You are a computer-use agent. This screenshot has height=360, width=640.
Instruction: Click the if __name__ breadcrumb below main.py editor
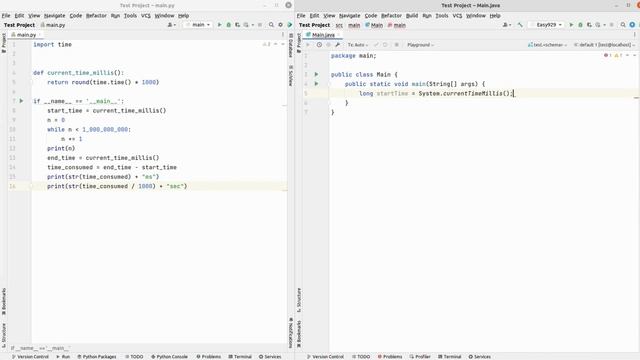[x=40, y=348]
